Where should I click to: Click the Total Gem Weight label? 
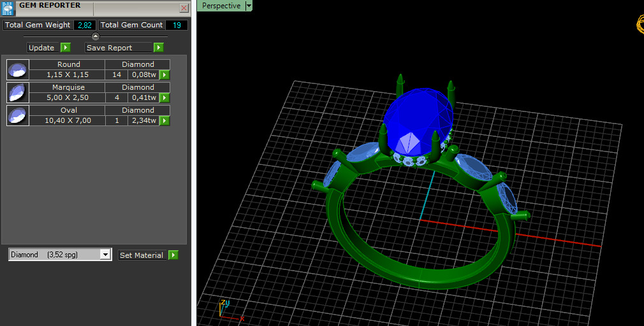38,25
